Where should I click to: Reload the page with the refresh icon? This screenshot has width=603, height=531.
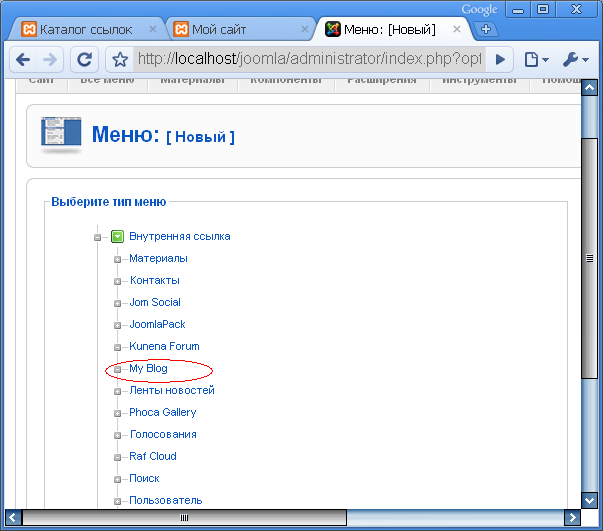pyautogui.click(x=84, y=60)
